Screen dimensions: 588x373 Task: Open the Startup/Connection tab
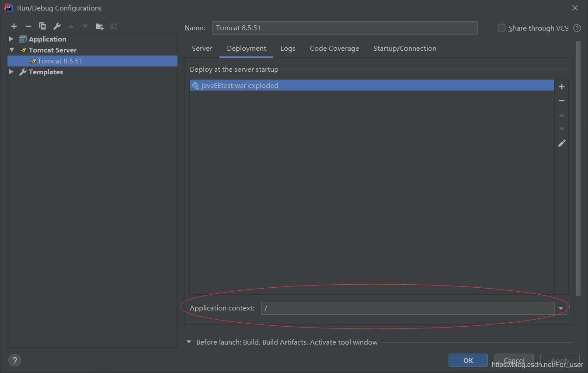(405, 48)
